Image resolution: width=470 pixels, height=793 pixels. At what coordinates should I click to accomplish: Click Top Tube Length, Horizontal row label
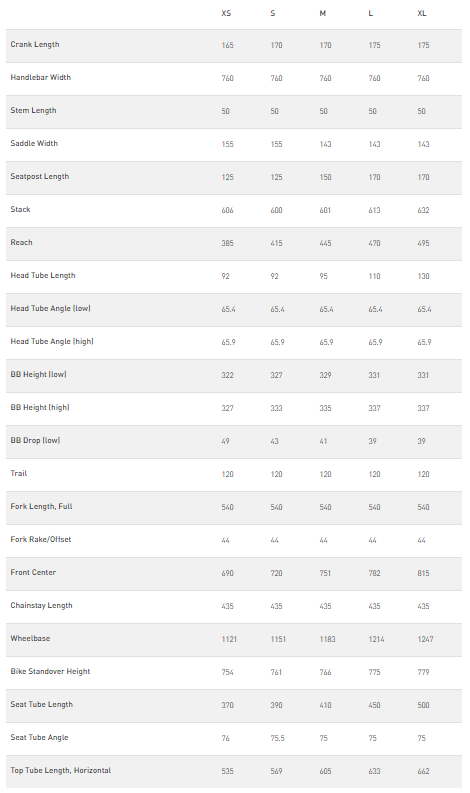tap(61, 770)
